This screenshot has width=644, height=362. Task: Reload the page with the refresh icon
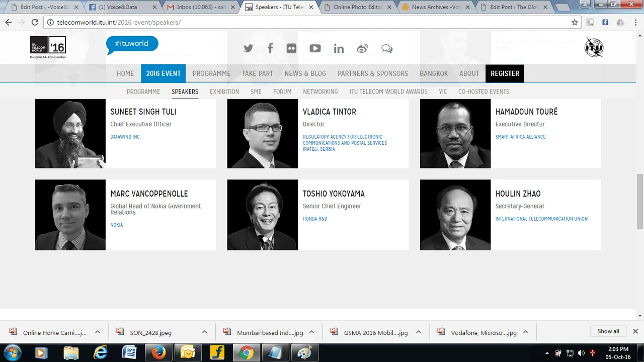pos(35,22)
